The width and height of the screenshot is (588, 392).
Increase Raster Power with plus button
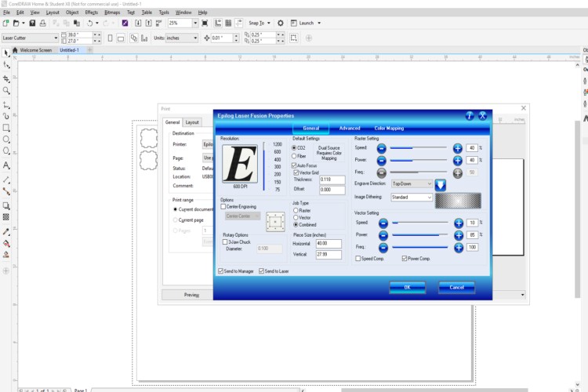point(458,161)
